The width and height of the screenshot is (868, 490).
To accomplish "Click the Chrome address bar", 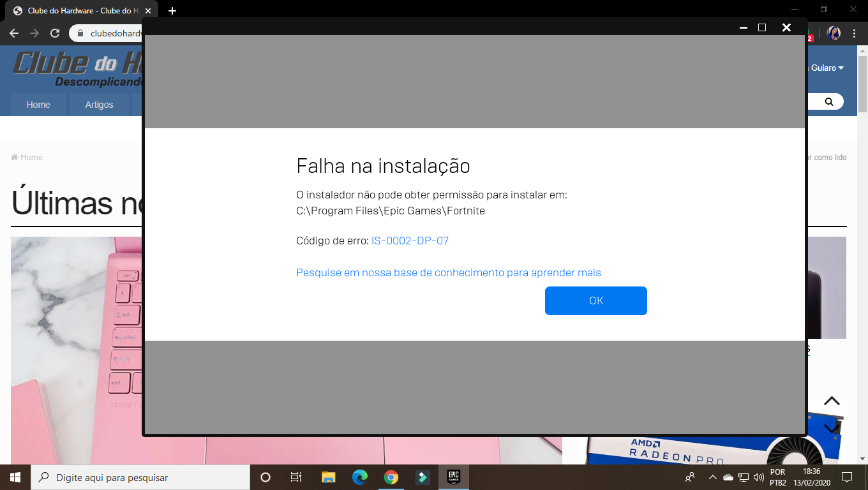I will coord(105,33).
